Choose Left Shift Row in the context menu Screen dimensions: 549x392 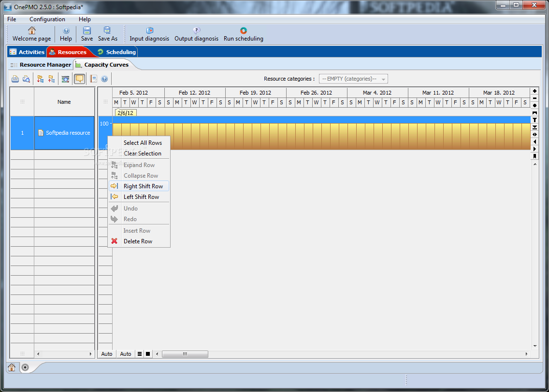pos(139,197)
